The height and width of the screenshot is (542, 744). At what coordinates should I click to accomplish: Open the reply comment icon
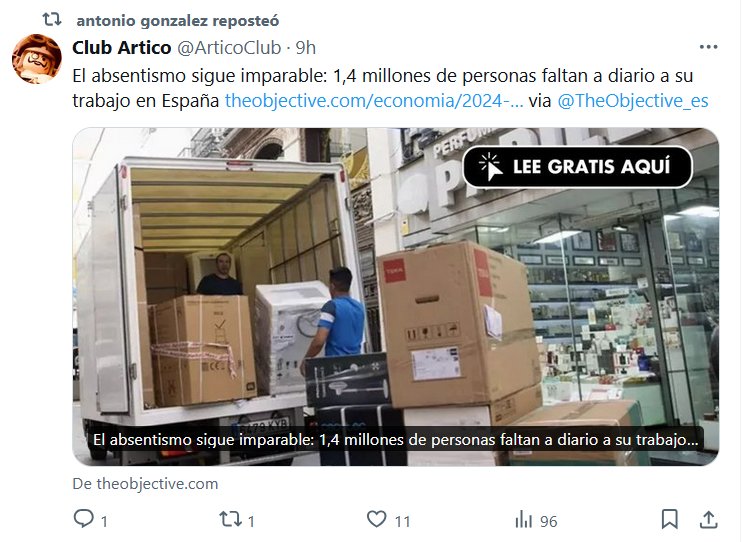(84, 519)
